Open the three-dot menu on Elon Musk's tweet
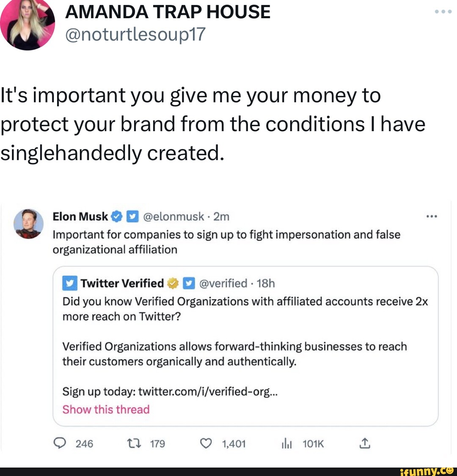Viewport: 457px width, 476px height. [x=432, y=216]
